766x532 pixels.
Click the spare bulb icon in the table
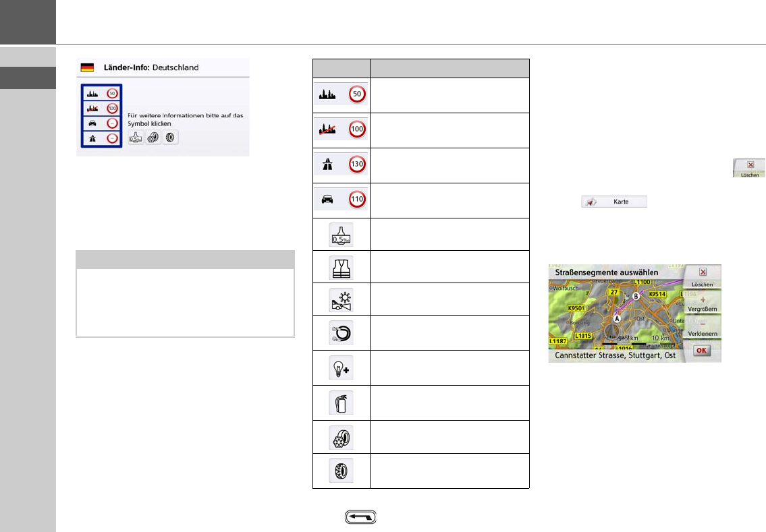[x=341, y=368]
